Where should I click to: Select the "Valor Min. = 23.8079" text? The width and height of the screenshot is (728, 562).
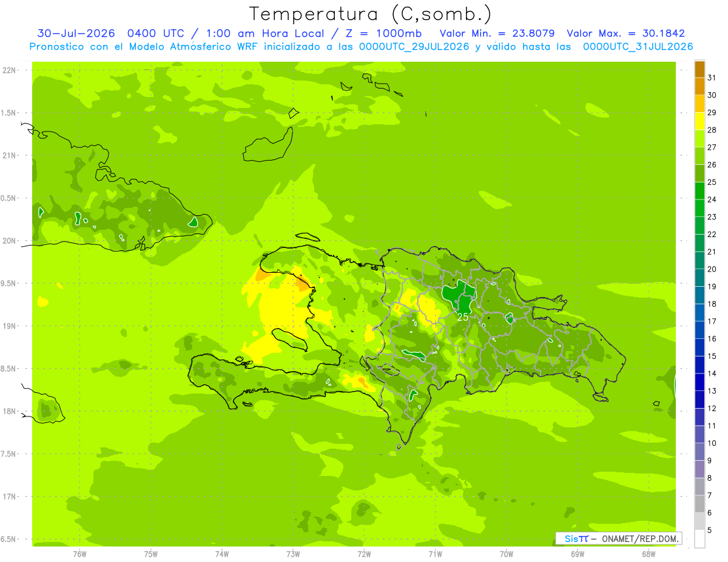tap(498, 33)
